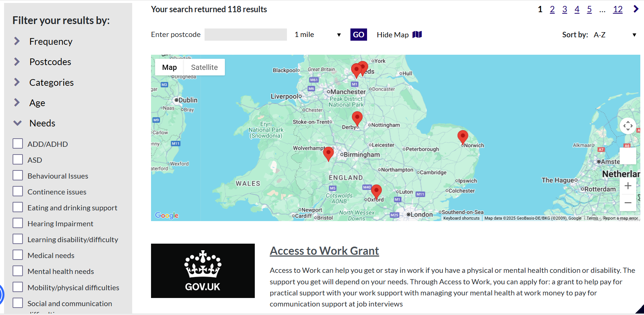The height and width of the screenshot is (315, 644).
Task: Open the Access to Work Grant link
Action: click(324, 251)
